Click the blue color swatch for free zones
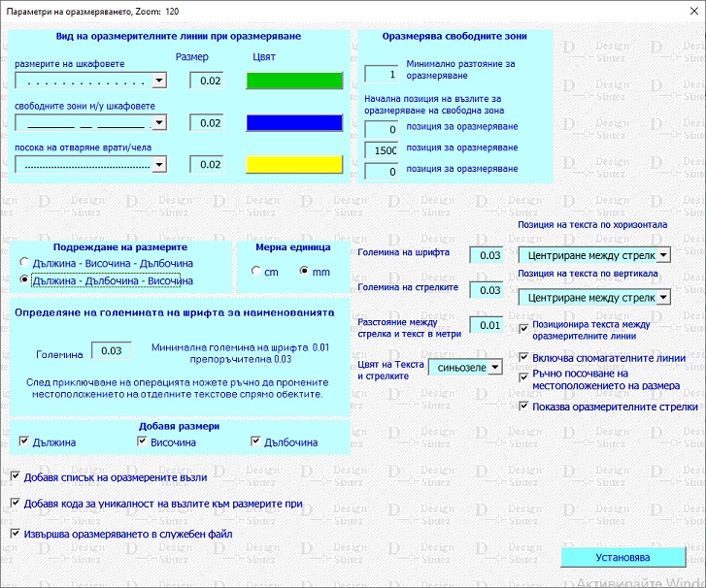 click(x=294, y=123)
